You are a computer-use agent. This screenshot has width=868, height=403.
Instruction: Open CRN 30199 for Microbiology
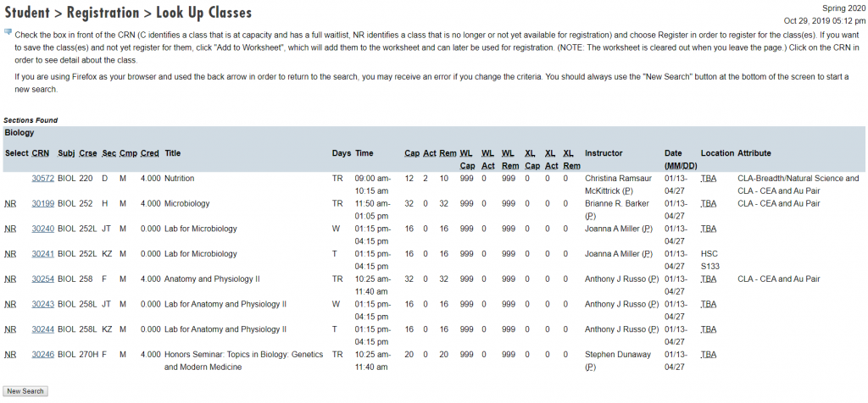[x=42, y=204]
